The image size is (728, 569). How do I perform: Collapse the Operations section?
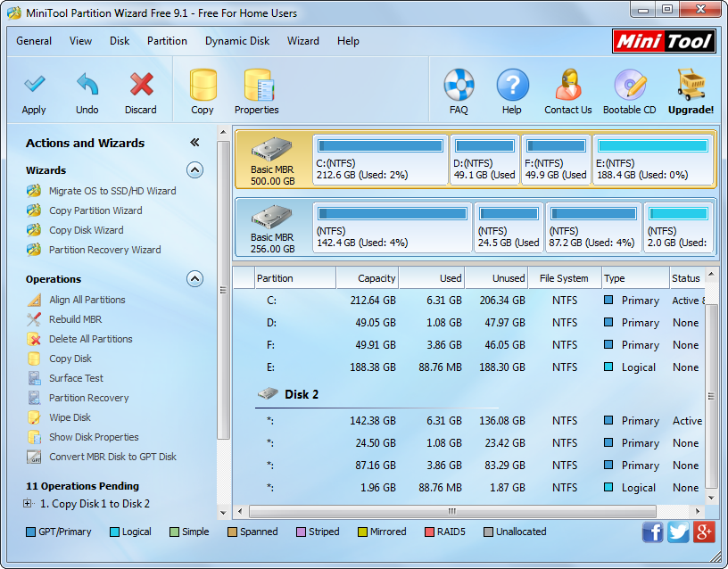point(195,279)
